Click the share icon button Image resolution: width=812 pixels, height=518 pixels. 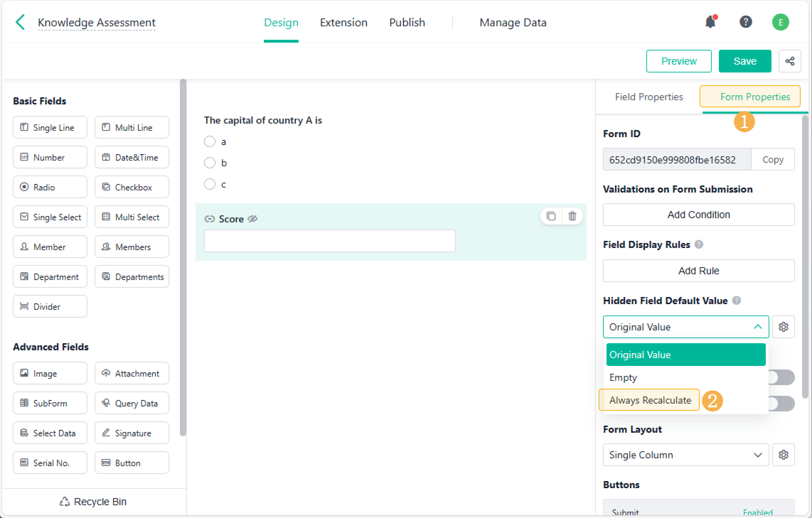[x=790, y=61]
